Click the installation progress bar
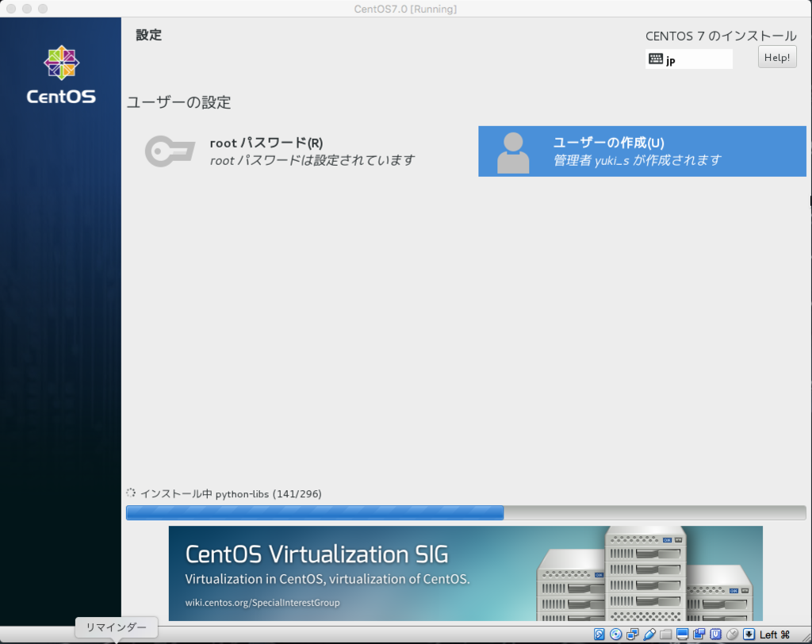812x644 pixels. point(465,512)
